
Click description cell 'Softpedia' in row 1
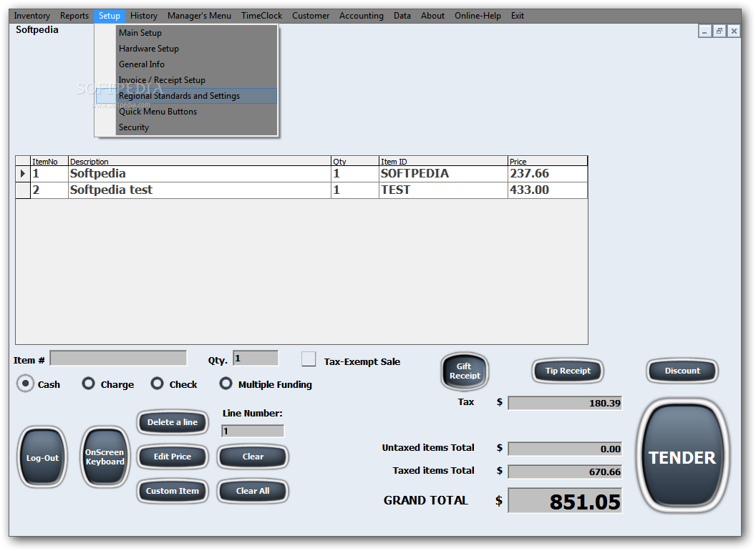pyautogui.click(x=200, y=174)
